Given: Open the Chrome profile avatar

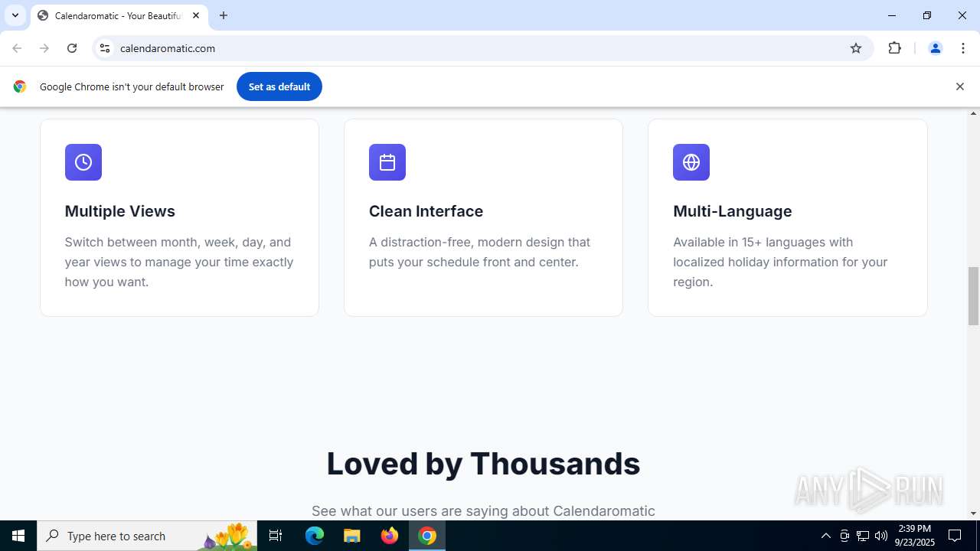Looking at the screenshot, I should (x=935, y=48).
